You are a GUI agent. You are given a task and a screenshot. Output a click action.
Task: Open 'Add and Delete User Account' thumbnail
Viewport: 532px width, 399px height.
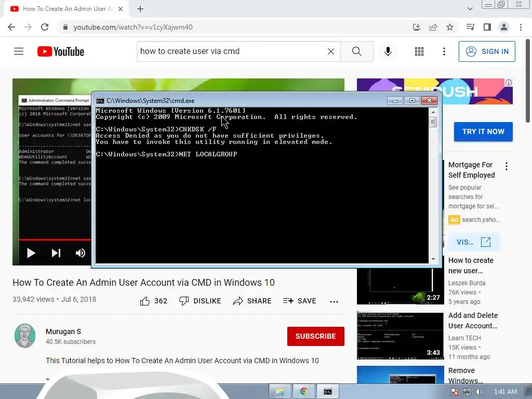pos(401,335)
